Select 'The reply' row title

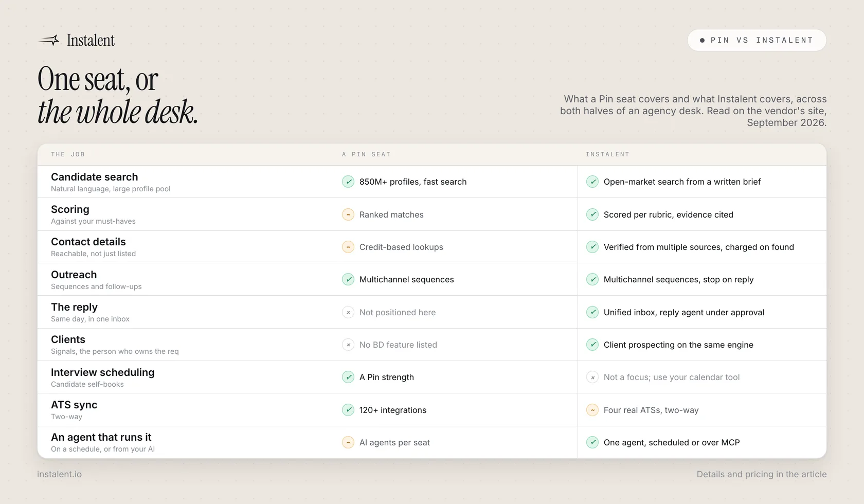pyautogui.click(x=74, y=307)
